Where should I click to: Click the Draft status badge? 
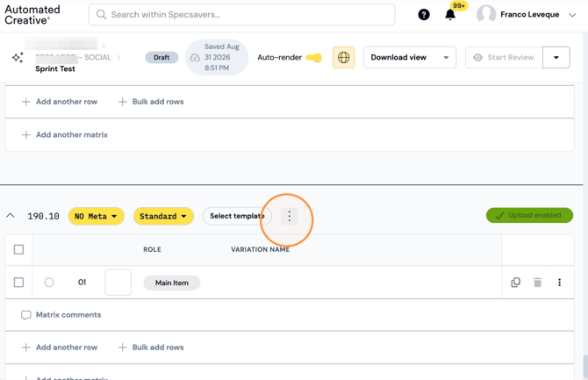(161, 57)
